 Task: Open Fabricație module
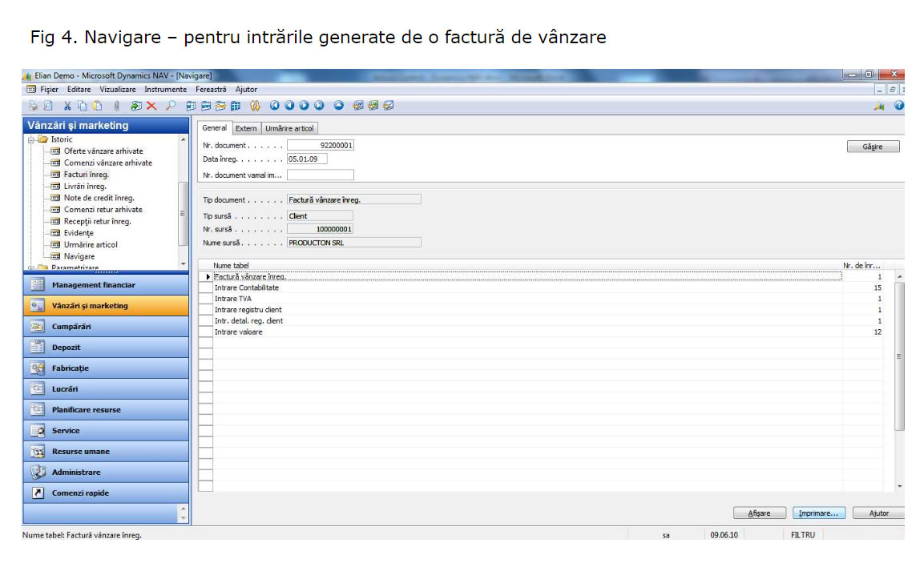tap(106, 368)
